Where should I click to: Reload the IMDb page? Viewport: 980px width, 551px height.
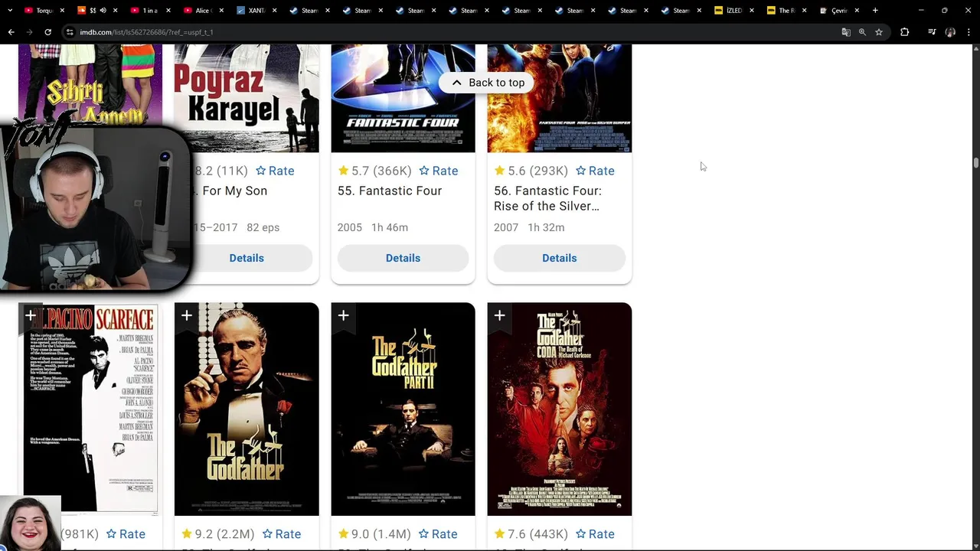(x=47, y=32)
